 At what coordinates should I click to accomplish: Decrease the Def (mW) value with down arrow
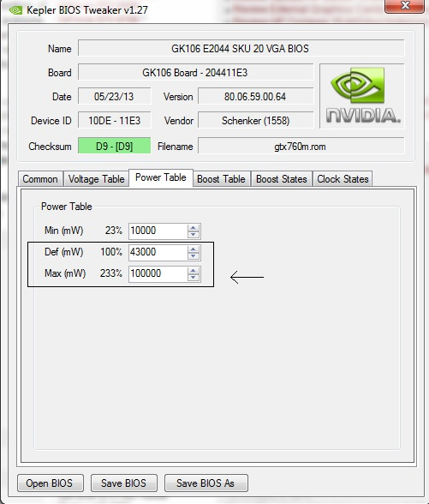(x=194, y=255)
